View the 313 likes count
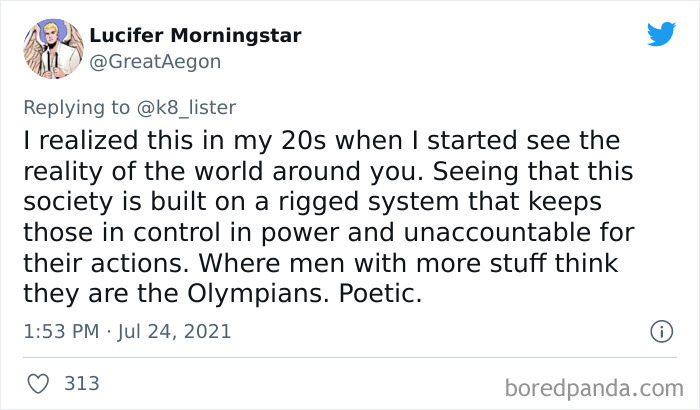The image size is (700, 410). click(80, 383)
